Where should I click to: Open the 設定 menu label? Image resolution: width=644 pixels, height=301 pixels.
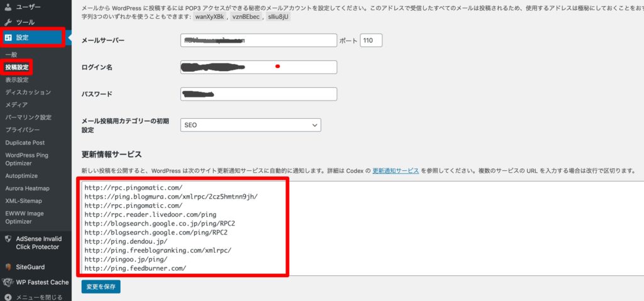[23, 38]
